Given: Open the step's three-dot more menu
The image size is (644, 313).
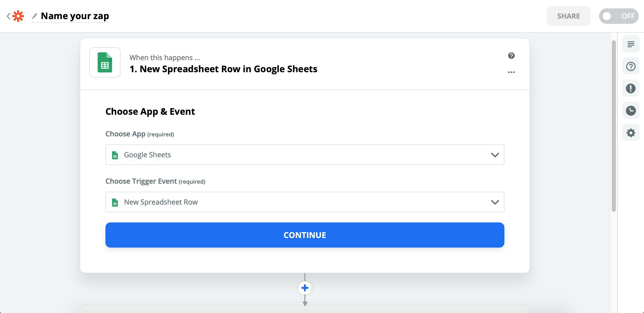Looking at the screenshot, I should [511, 72].
